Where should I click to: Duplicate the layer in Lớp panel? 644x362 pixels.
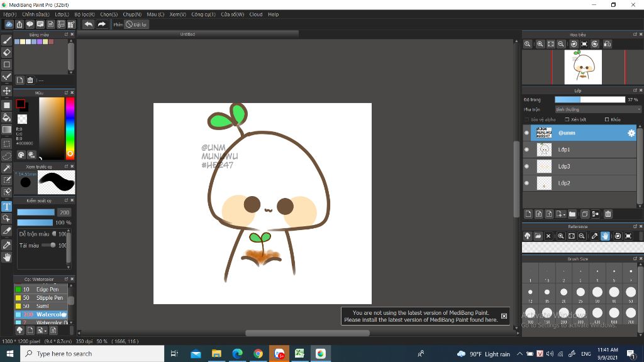coord(585,214)
